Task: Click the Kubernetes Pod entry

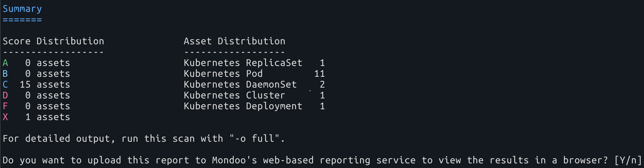Action: [x=223, y=74]
